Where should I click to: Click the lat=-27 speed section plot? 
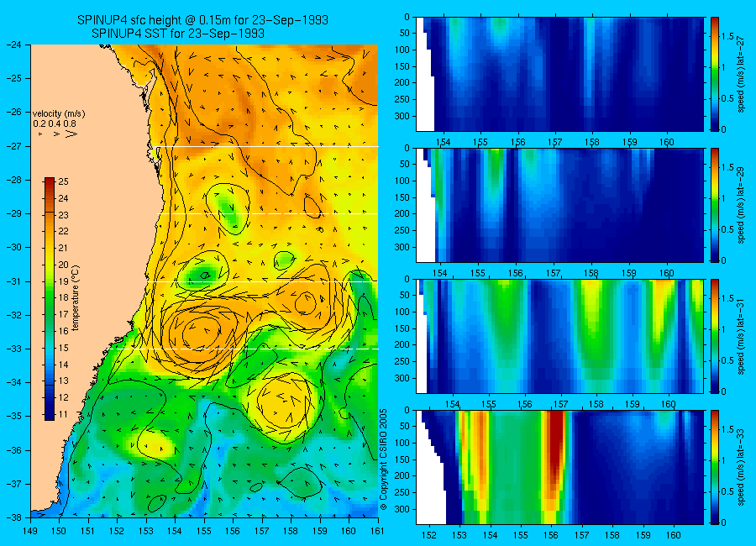[559, 74]
